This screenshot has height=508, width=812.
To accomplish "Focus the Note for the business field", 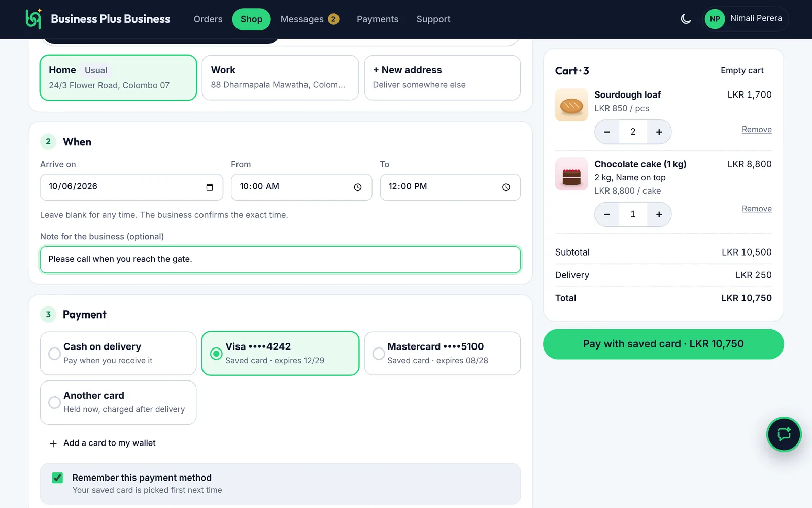I will coord(280,260).
